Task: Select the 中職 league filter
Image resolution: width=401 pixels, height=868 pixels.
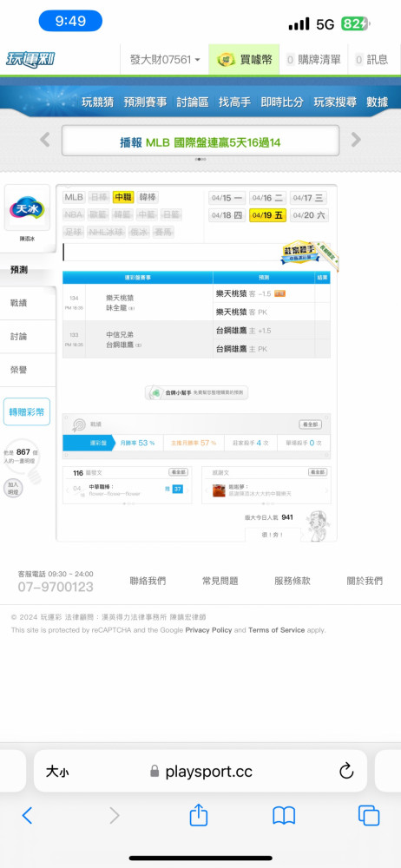Action: pos(123,197)
